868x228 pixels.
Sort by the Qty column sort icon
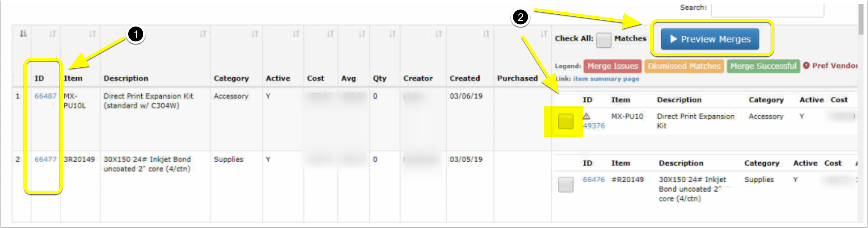[392, 34]
